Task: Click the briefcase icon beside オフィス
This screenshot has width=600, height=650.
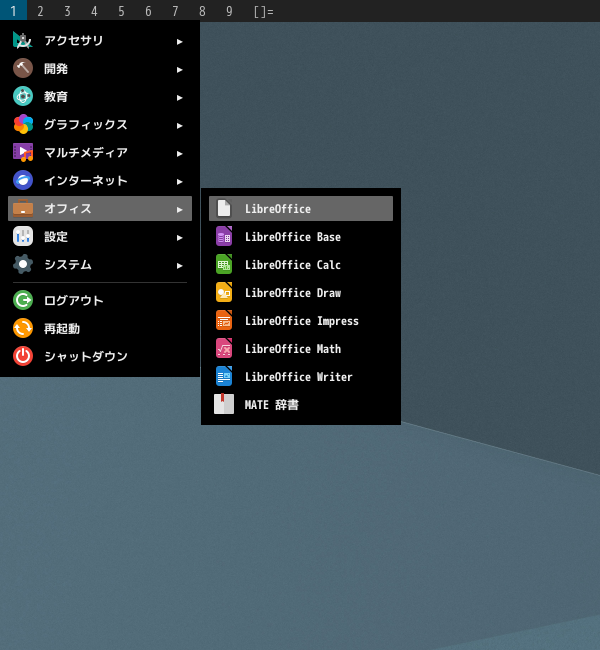Action: pos(23,209)
